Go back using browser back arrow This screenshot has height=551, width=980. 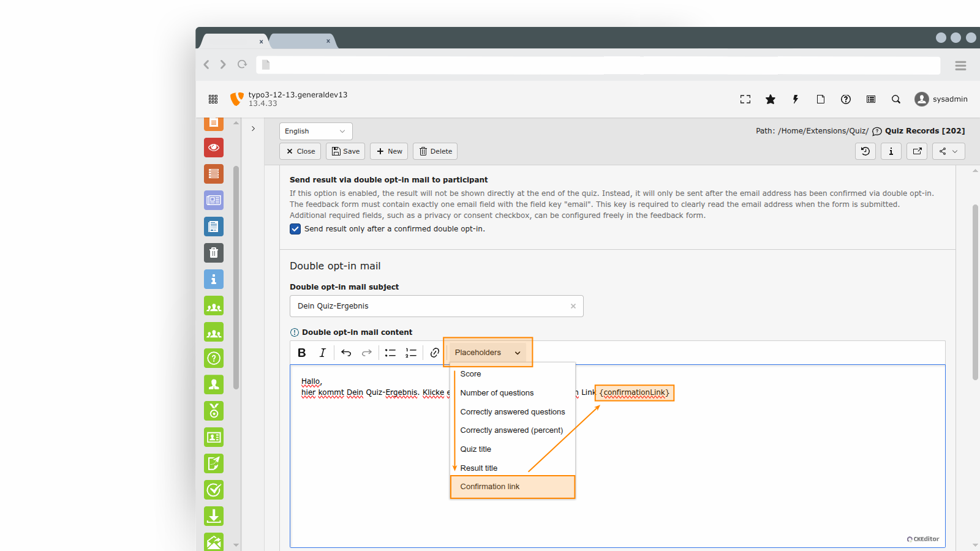[x=206, y=64]
